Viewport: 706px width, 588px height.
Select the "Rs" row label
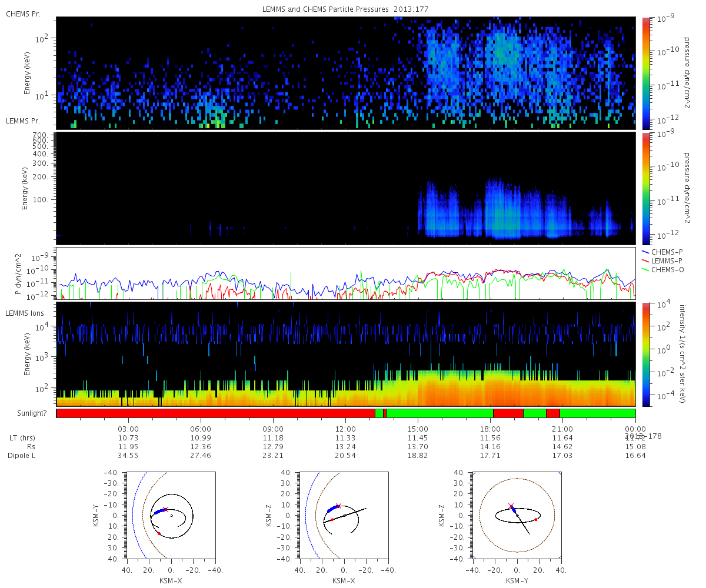click(31, 447)
